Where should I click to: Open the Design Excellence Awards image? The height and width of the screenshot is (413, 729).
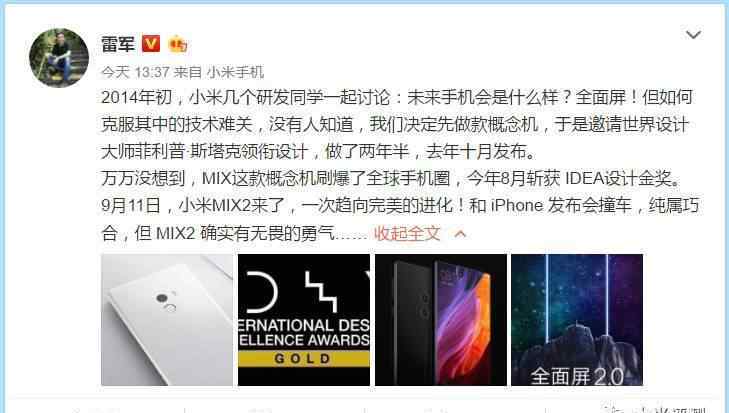point(304,320)
